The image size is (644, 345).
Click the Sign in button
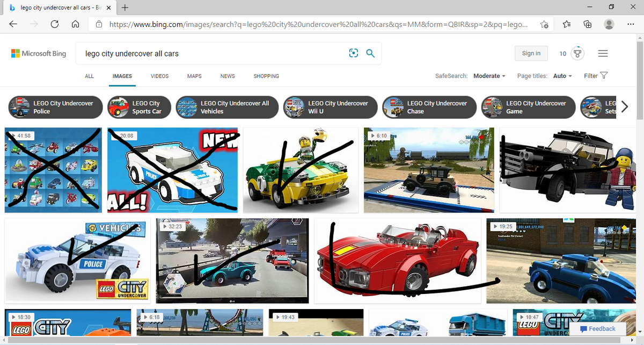pyautogui.click(x=531, y=53)
